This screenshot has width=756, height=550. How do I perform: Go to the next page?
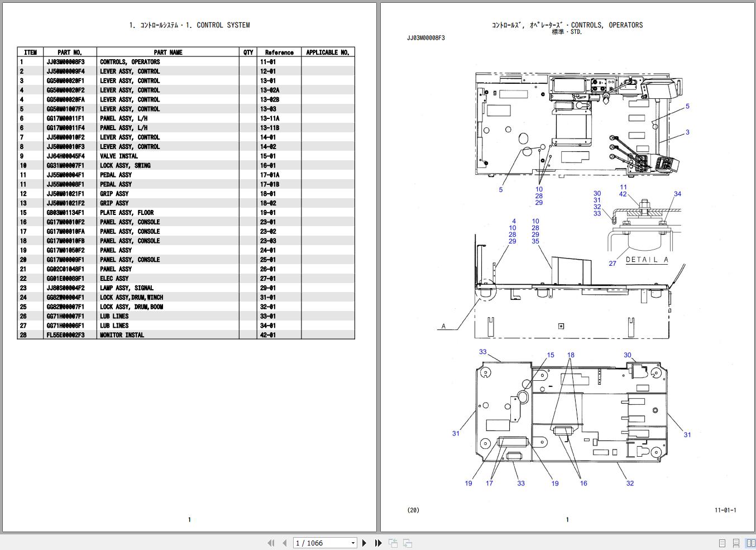point(365,543)
